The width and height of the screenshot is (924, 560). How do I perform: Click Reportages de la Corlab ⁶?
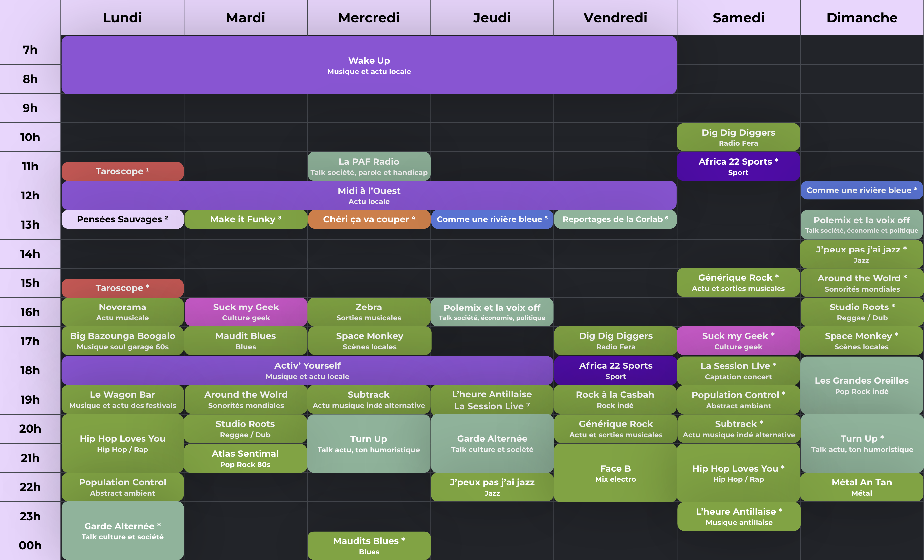(x=615, y=219)
